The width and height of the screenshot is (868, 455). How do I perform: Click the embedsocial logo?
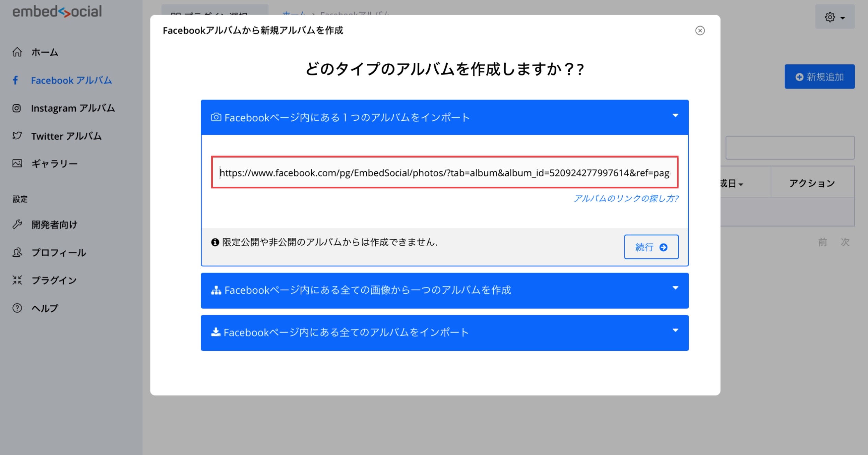(x=57, y=12)
